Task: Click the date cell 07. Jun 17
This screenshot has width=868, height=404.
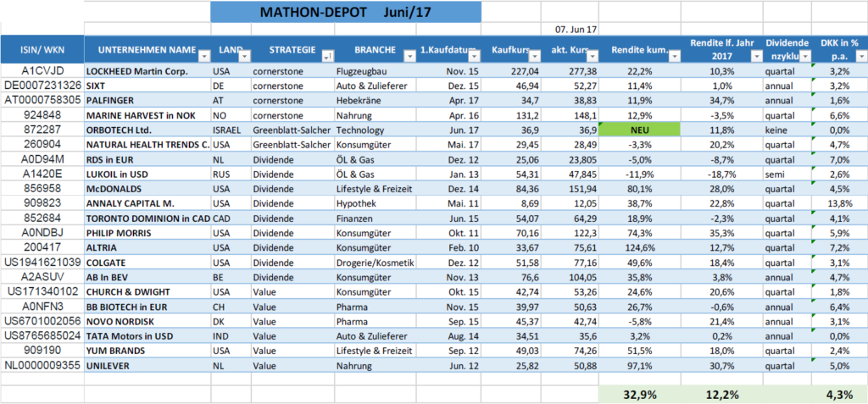Action: coord(570,30)
